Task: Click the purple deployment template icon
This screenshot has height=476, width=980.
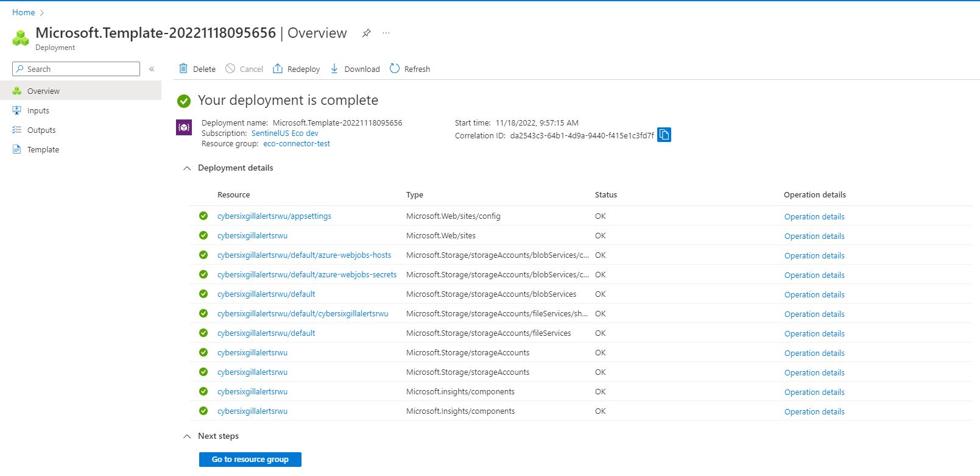Action: pyautogui.click(x=184, y=127)
